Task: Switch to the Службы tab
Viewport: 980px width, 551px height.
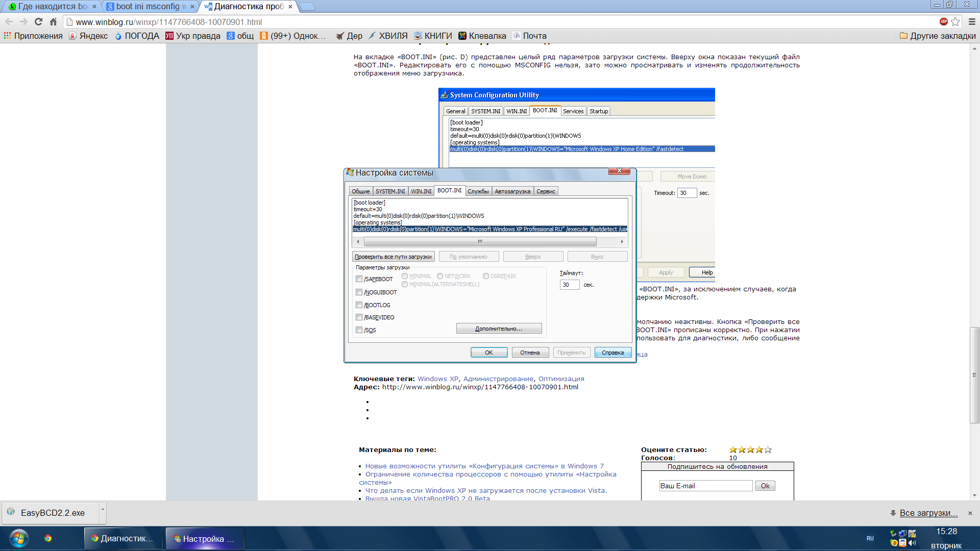Action: [478, 191]
